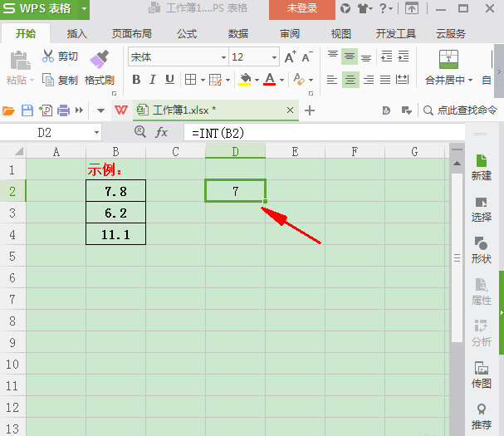The height and width of the screenshot is (436, 504).
Task: Save workbook with the floppy disk icon
Action: click(27, 110)
